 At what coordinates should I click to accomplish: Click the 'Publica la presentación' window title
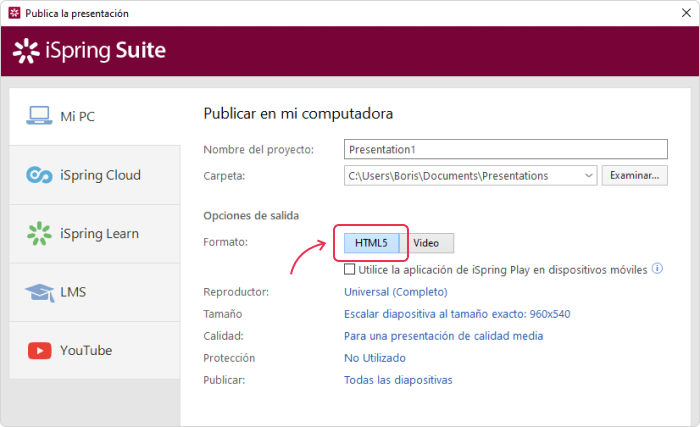coord(77,13)
